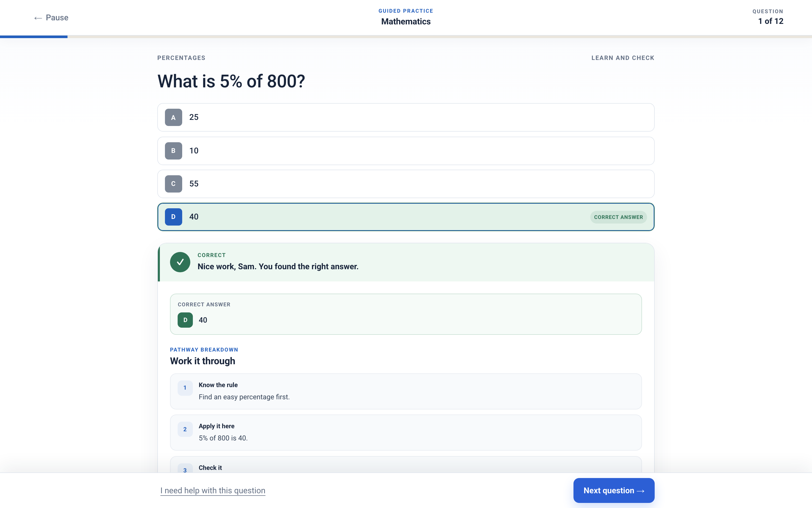
Task: Click the blue D letter badge
Action: 174,217
